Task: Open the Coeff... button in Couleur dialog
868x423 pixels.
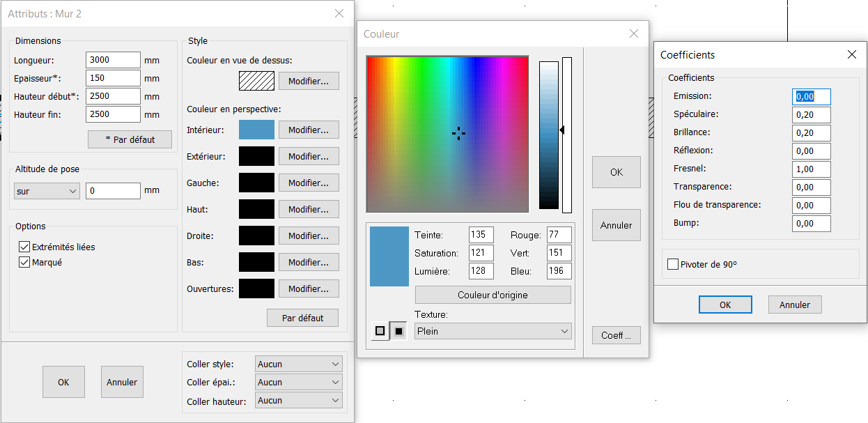Action: point(616,335)
